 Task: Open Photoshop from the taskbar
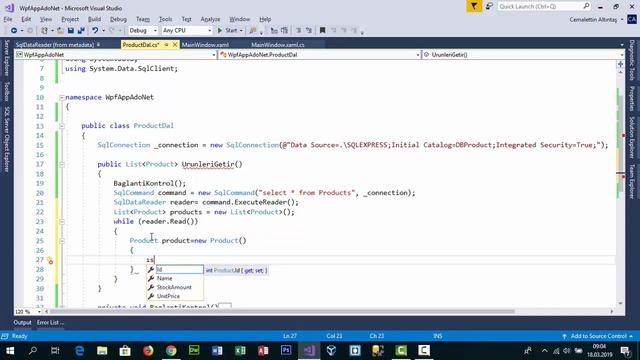point(286,351)
